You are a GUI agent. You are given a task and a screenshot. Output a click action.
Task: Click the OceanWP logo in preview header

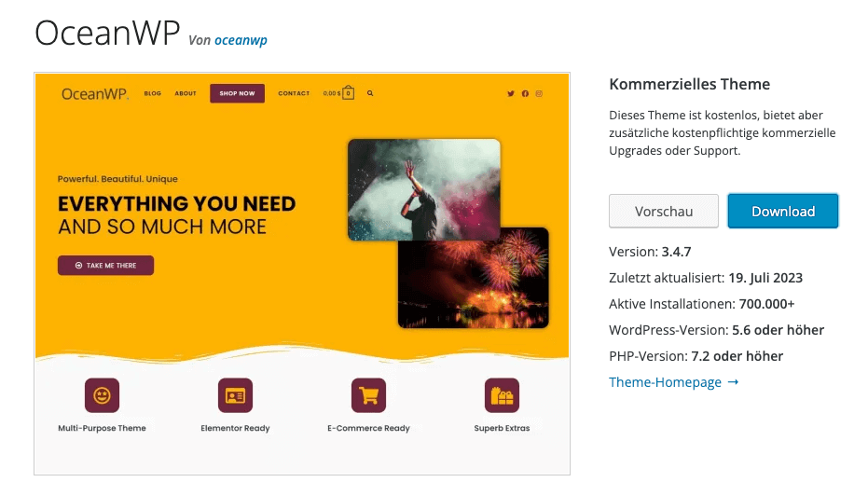pyautogui.click(x=95, y=94)
